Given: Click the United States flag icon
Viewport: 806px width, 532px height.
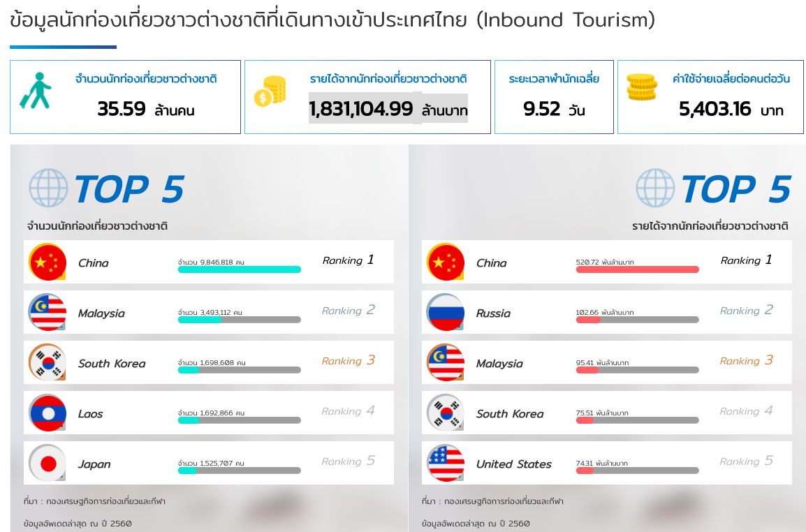Looking at the screenshot, I should (446, 463).
